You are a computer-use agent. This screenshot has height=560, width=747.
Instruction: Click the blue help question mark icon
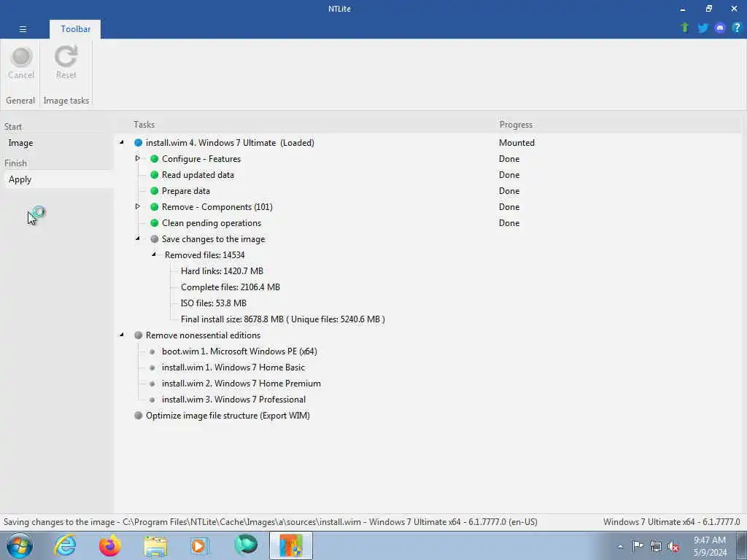(x=737, y=28)
